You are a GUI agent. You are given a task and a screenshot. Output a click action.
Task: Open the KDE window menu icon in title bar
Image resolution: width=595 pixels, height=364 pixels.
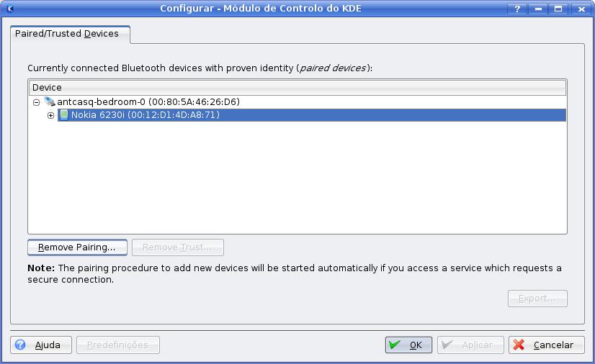click(x=9, y=9)
